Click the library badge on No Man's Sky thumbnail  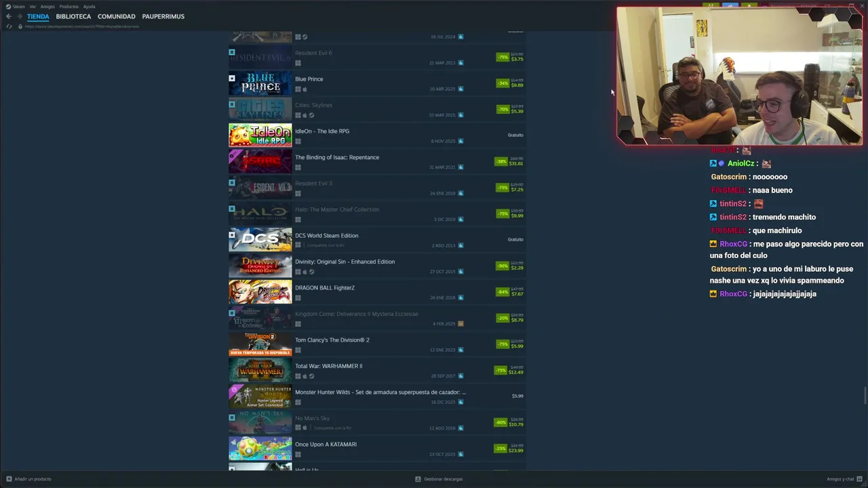pyautogui.click(x=232, y=418)
